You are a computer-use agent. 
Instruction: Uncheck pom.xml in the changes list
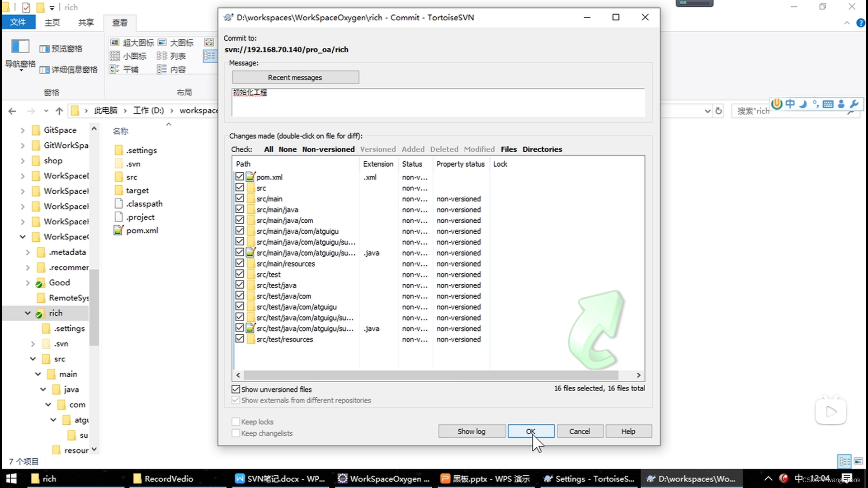click(240, 176)
